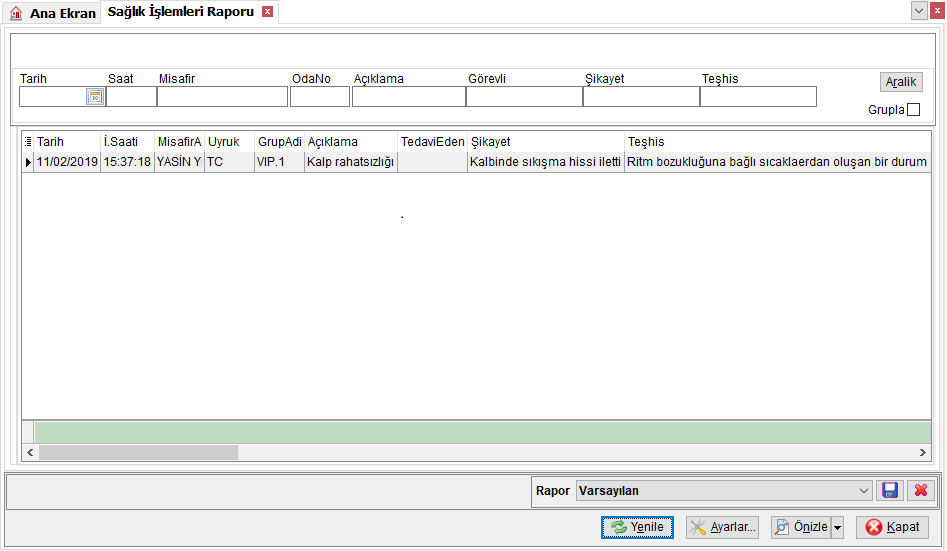947x551 pixels.
Task: Select the Ritm bozukluğuna bağlı diagnosis cell
Action: coord(777,162)
